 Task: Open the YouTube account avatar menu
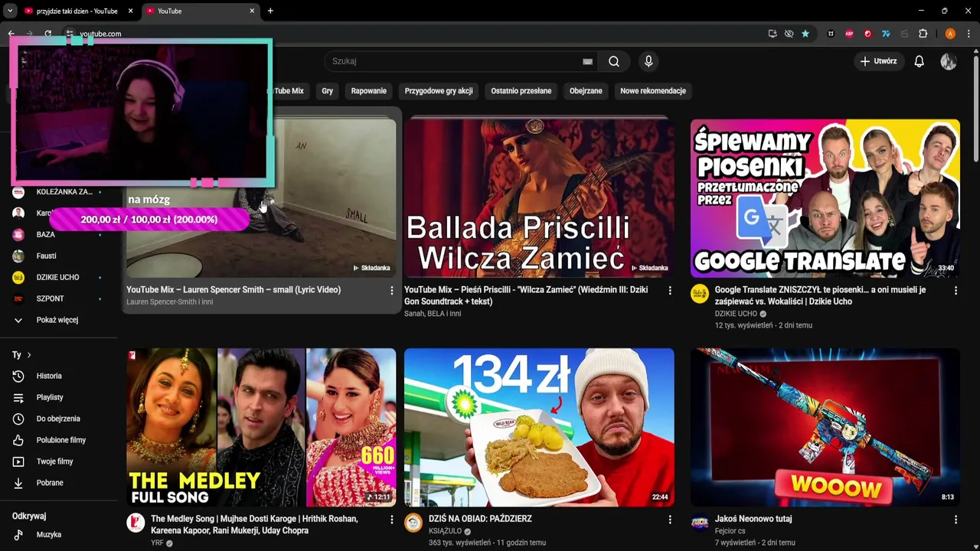tap(949, 61)
